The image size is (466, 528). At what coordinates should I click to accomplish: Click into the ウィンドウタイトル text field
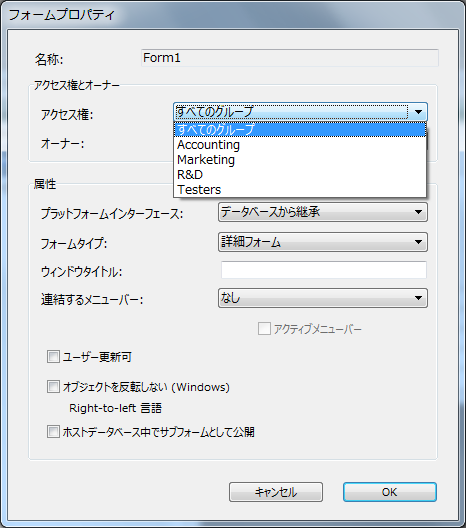324,270
